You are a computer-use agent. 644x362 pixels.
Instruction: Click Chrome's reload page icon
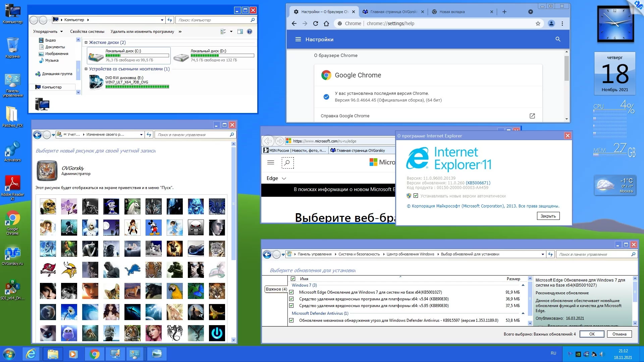pyautogui.click(x=315, y=23)
